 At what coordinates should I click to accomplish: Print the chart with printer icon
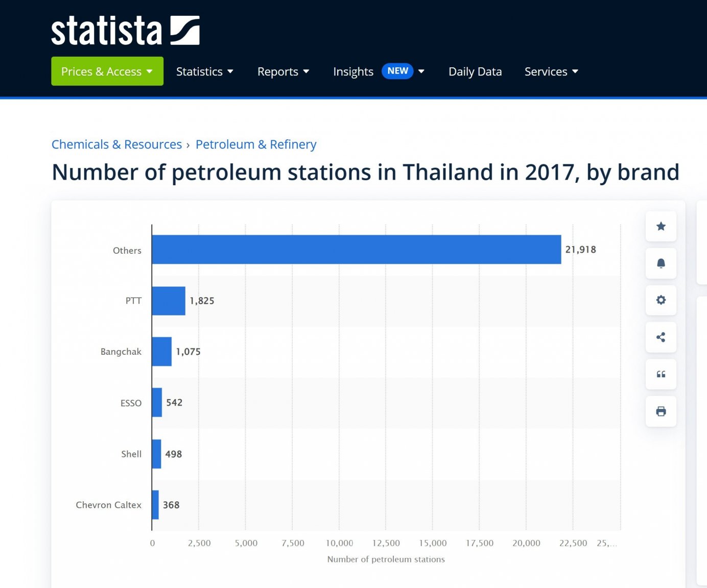(x=661, y=411)
